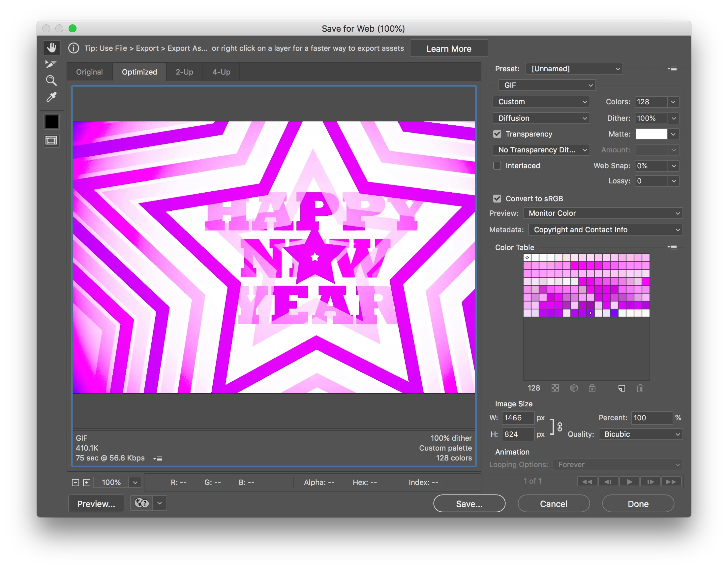
Task: Enable the Interlaced checkbox
Action: pos(497,166)
